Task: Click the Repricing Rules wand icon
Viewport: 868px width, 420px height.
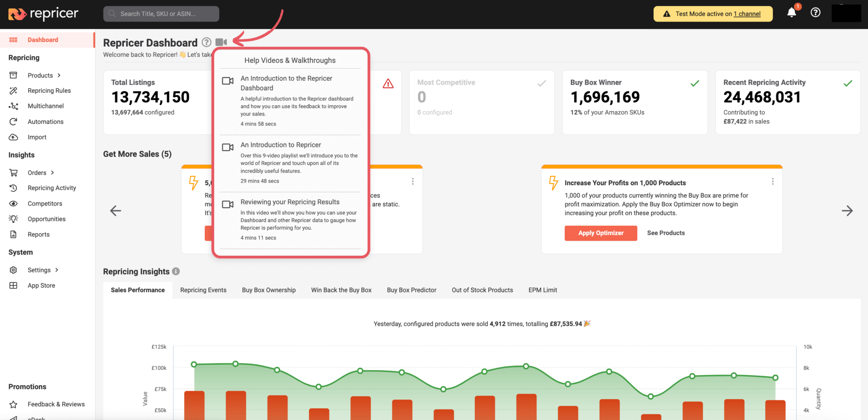Action: (14, 91)
